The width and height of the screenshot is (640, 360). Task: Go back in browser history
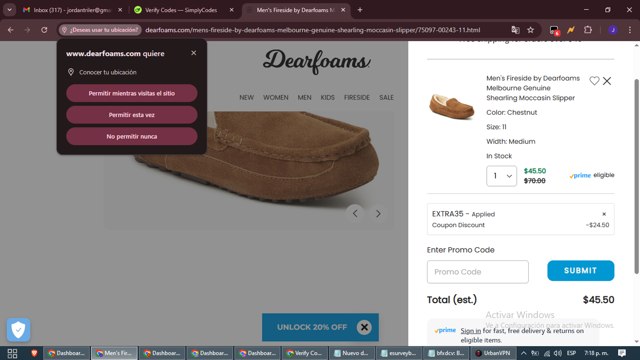pyautogui.click(x=11, y=30)
